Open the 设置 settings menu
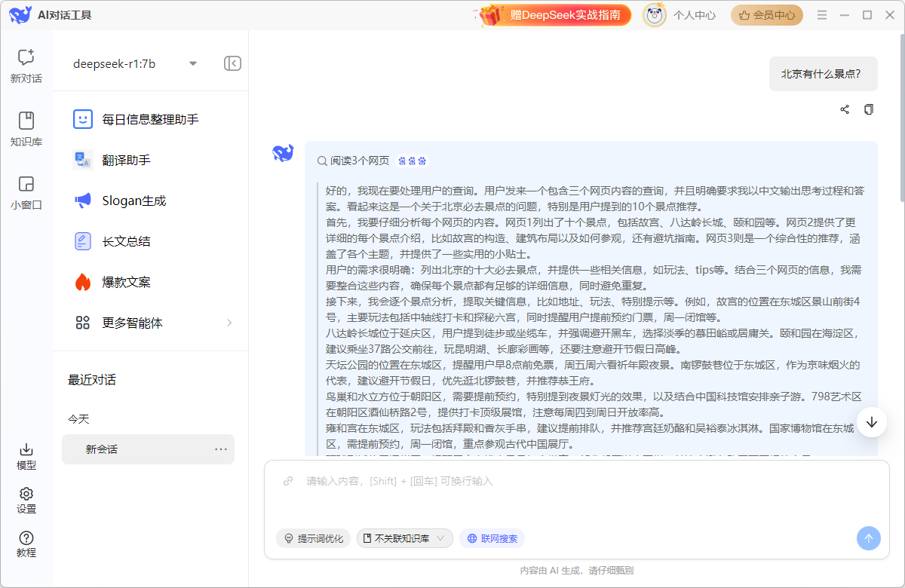Image resolution: width=905 pixels, height=588 pixels. click(26, 500)
